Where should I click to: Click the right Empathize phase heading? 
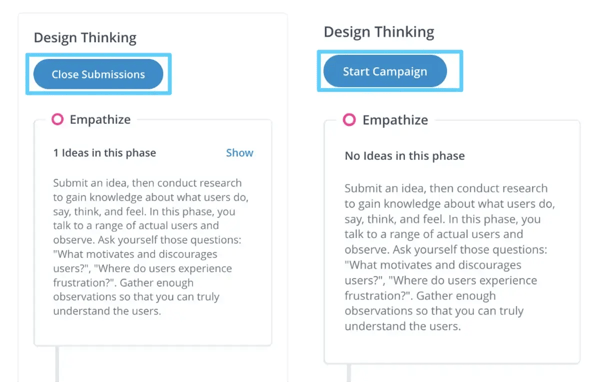click(x=395, y=120)
